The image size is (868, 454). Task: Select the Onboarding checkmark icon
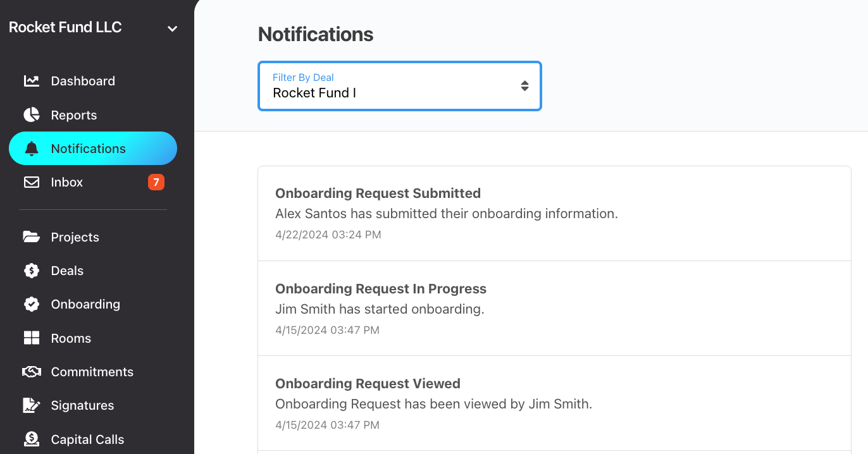[x=32, y=304]
